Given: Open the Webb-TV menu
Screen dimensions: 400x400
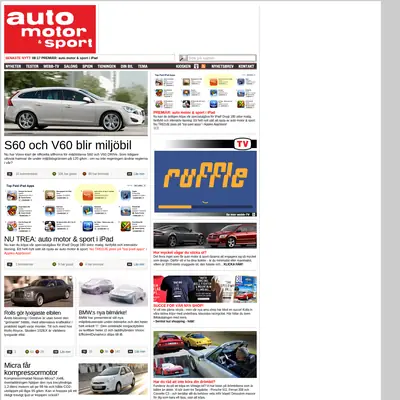Looking at the screenshot, I should point(51,66).
